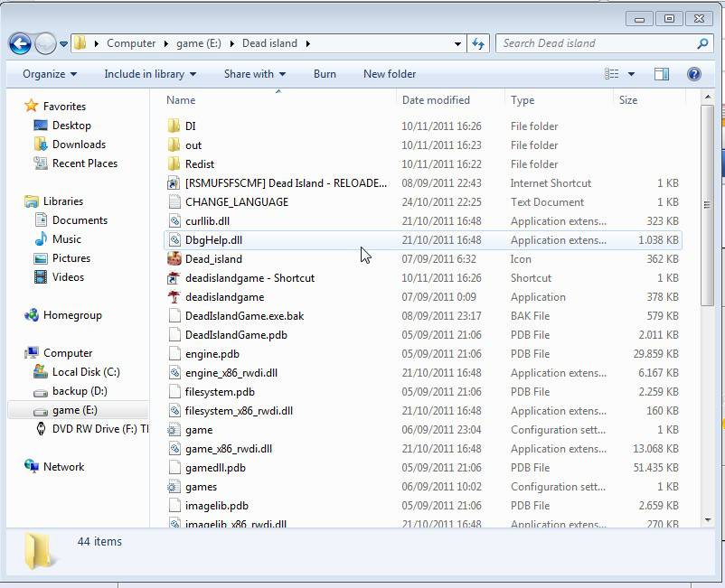The height and width of the screenshot is (588, 725).
Task: Select the CHANGE_LANGUAGE text document icon
Action: click(174, 201)
